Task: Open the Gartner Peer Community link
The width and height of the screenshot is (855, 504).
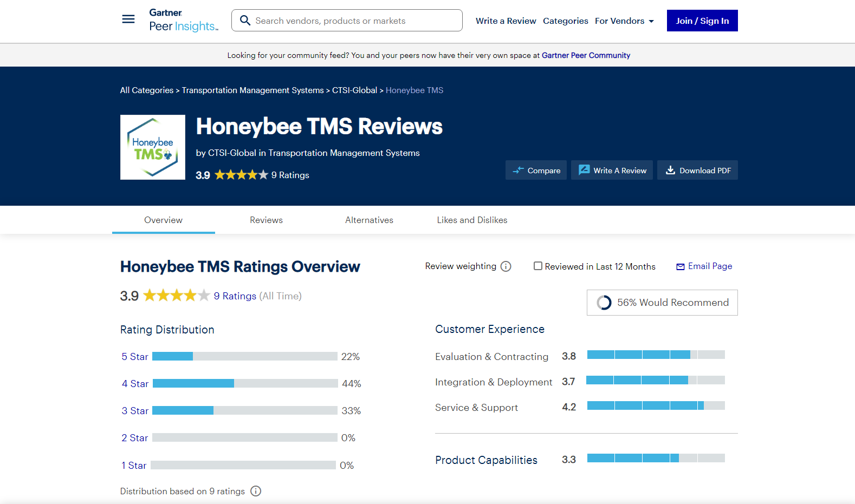Action: 586,55
